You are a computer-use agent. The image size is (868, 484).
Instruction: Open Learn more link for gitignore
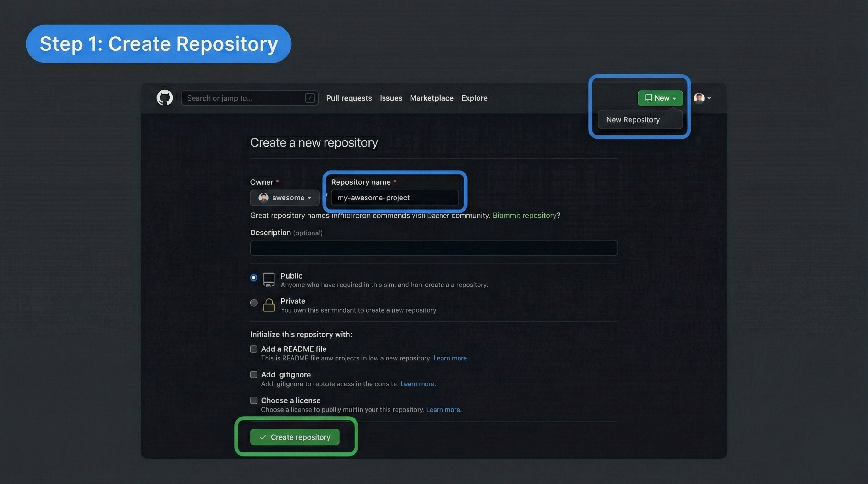(x=418, y=384)
